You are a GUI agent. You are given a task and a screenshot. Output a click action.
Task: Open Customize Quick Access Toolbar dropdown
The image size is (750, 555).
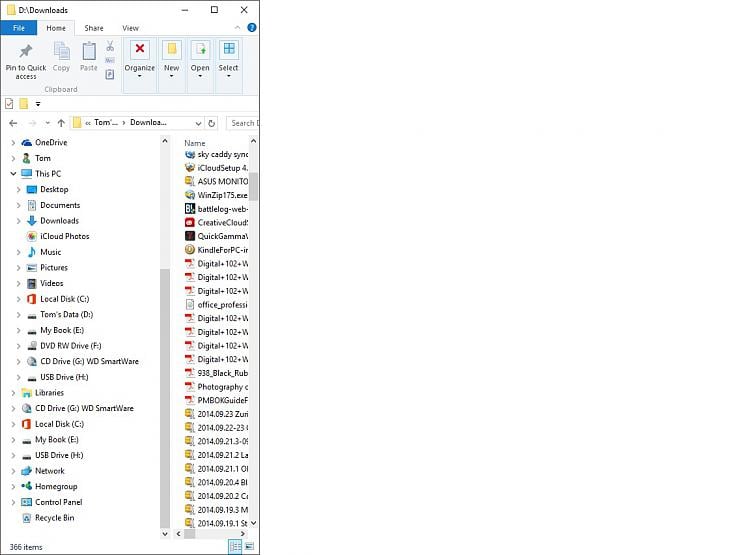pyautogui.click(x=38, y=104)
